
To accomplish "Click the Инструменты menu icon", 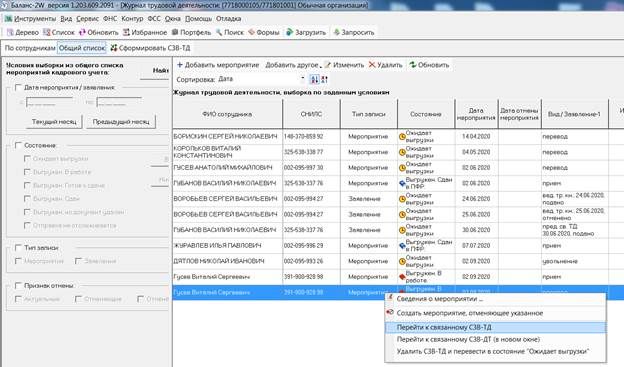I will point(8,19).
